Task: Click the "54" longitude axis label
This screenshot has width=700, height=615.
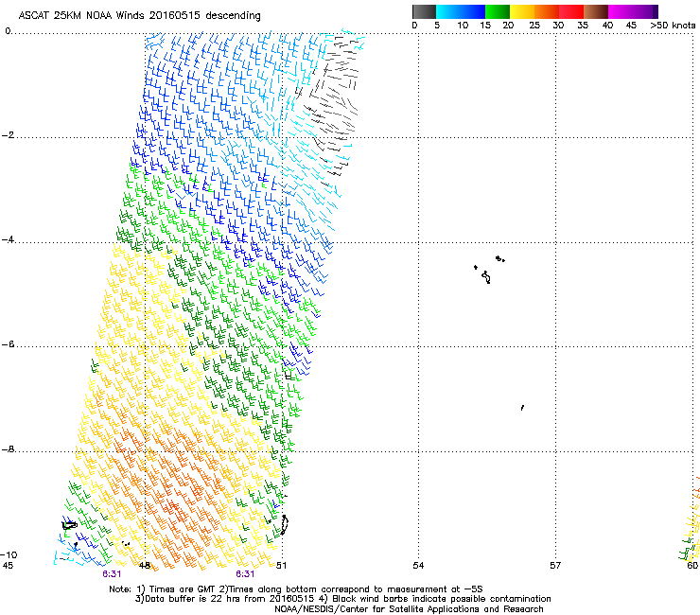Action: 418,566
